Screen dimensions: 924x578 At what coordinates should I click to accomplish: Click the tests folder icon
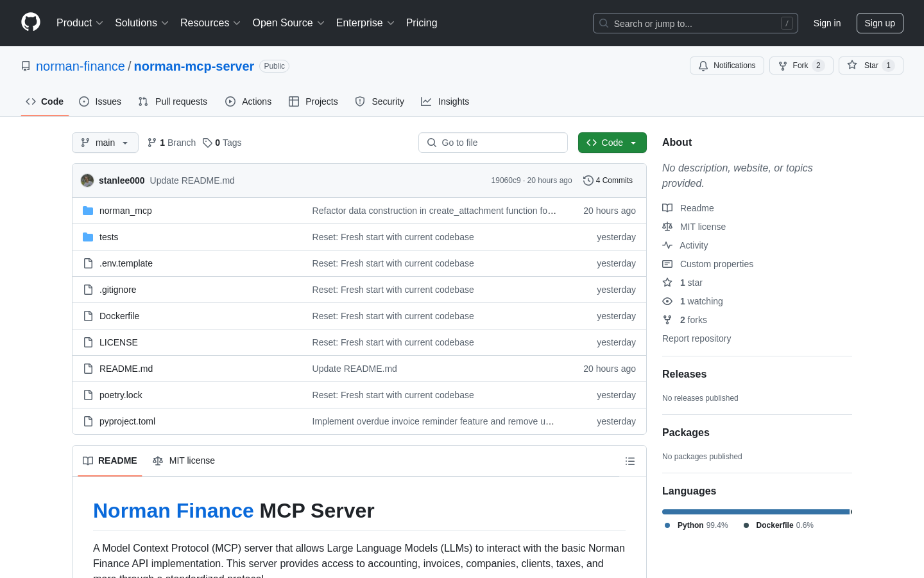88,237
